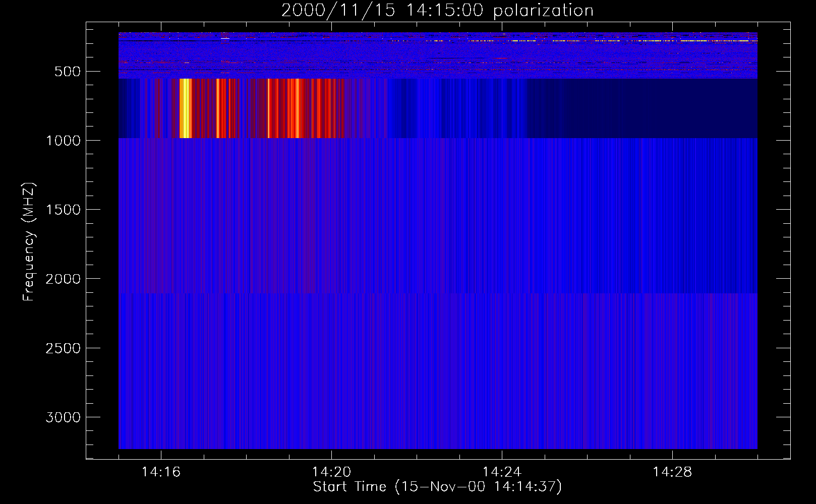Click the "Start Time (15-Nov-00 14:14:37)" label
The image size is (816, 504).
point(437,487)
